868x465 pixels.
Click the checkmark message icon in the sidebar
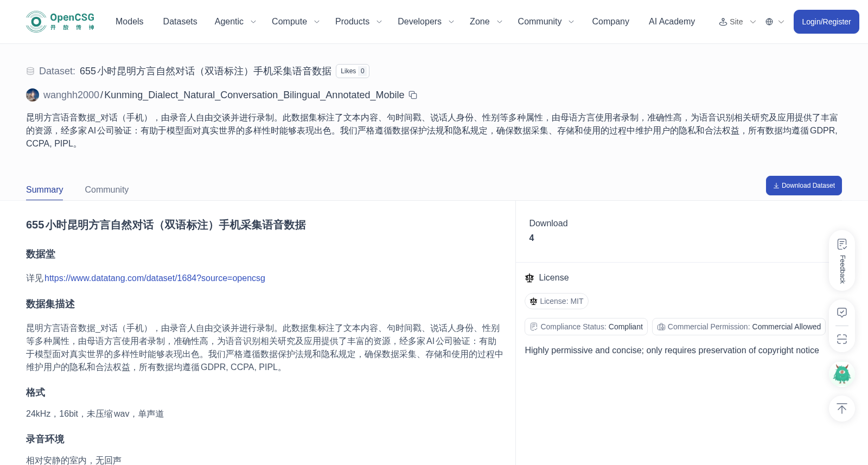[842, 313]
